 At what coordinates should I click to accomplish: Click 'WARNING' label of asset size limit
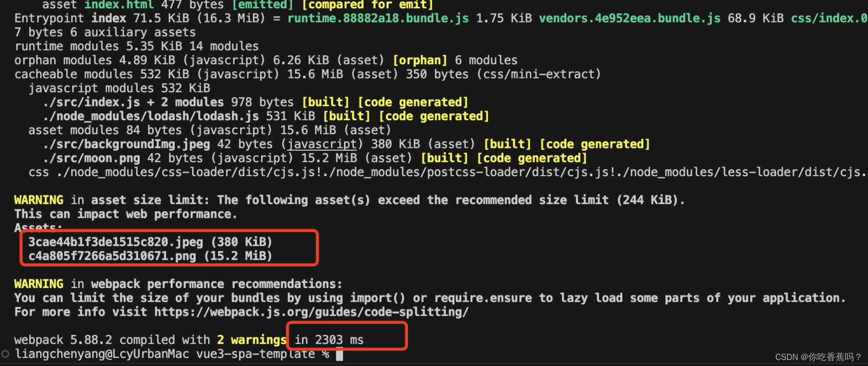(39, 200)
